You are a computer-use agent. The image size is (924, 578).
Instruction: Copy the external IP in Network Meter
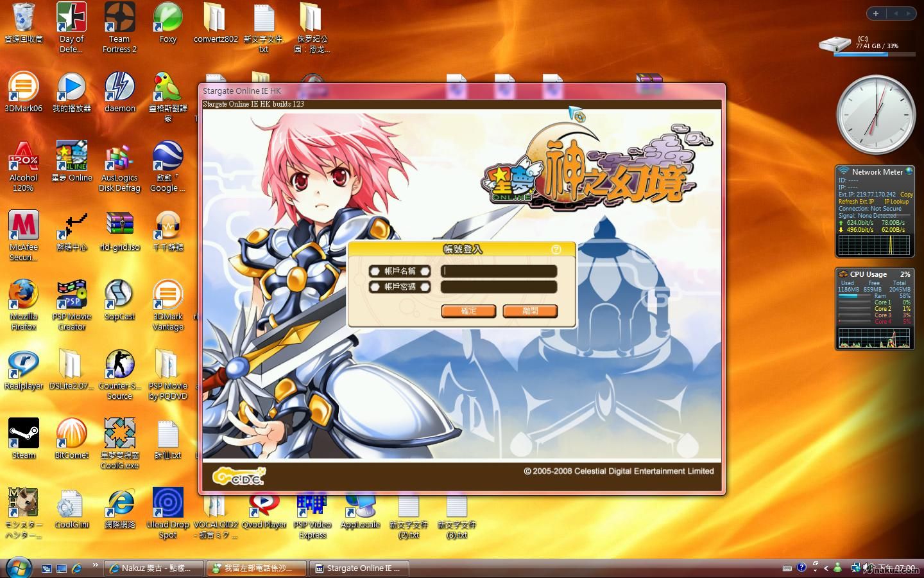coord(906,194)
